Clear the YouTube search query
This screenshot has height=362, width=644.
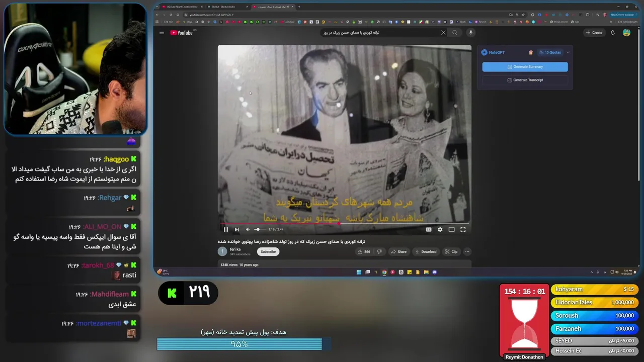point(443,33)
